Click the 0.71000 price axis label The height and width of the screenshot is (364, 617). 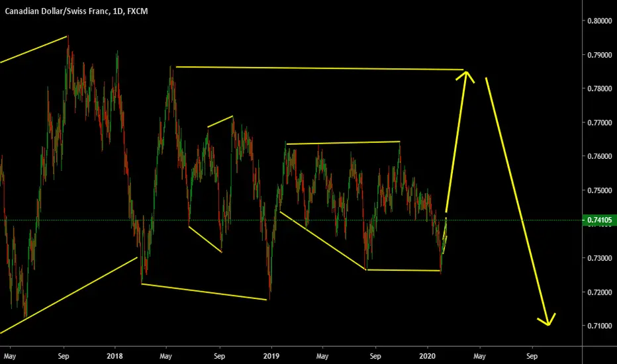[600, 326]
